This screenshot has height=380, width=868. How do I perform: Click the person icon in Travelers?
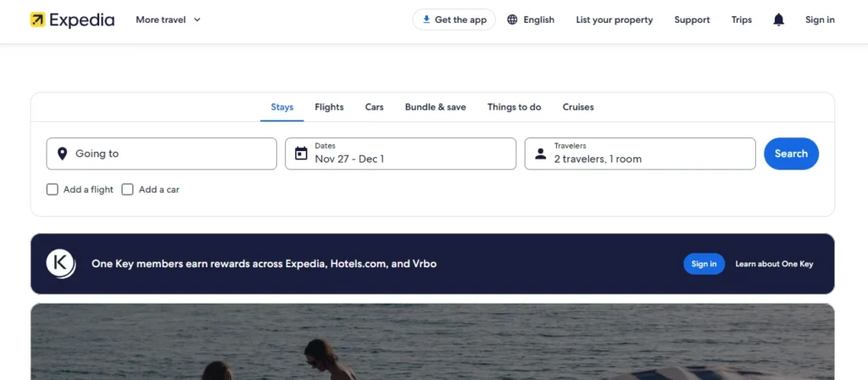pos(541,154)
